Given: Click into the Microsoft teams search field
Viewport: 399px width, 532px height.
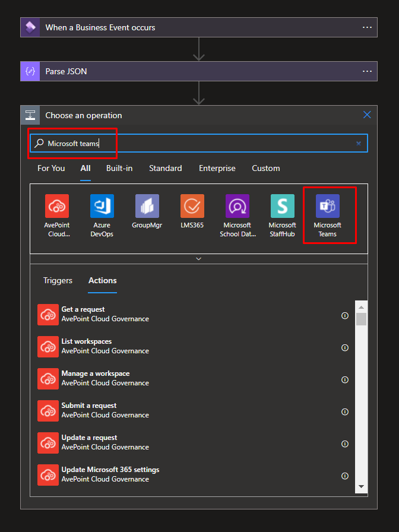Looking at the screenshot, I should tap(199, 143).
